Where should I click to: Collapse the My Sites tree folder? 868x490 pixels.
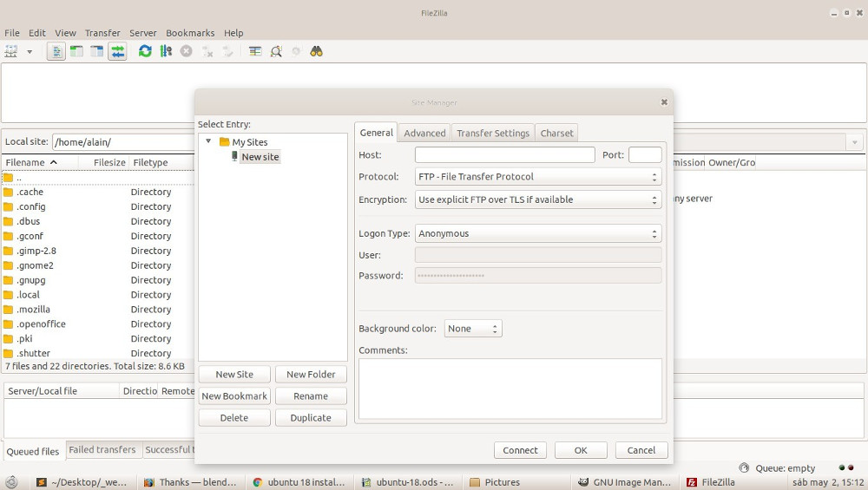click(x=208, y=141)
